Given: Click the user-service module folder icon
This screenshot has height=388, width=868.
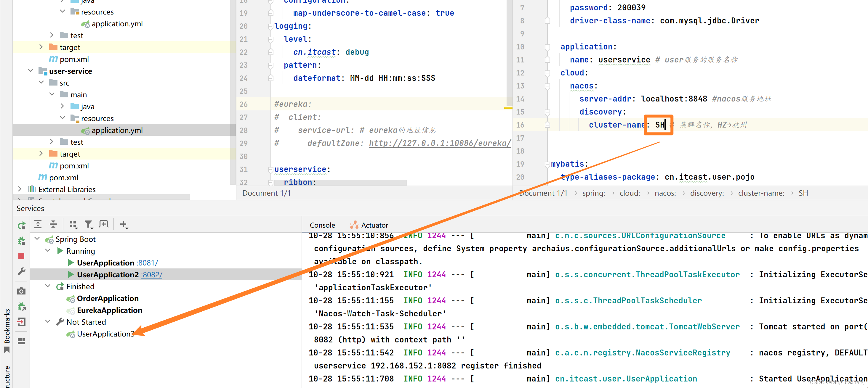Looking at the screenshot, I should point(42,71).
